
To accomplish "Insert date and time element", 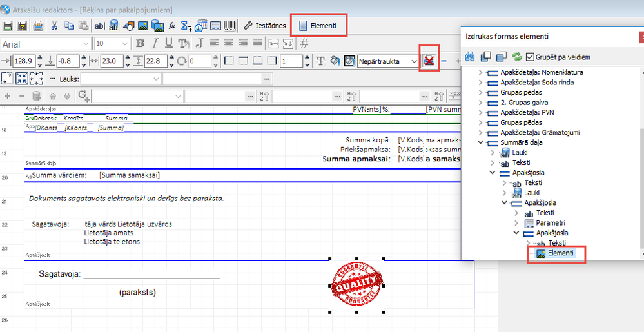I will point(201,26).
